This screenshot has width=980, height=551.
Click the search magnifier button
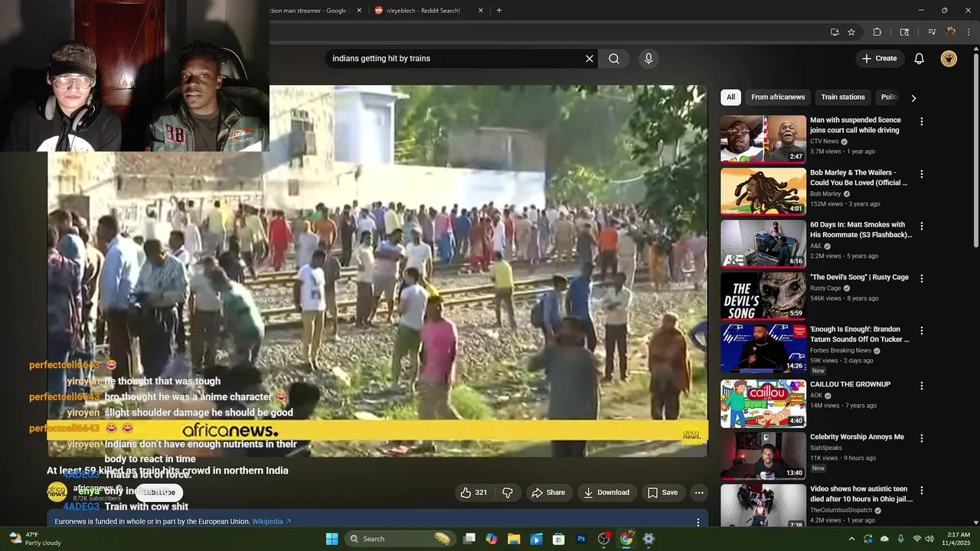pos(614,59)
